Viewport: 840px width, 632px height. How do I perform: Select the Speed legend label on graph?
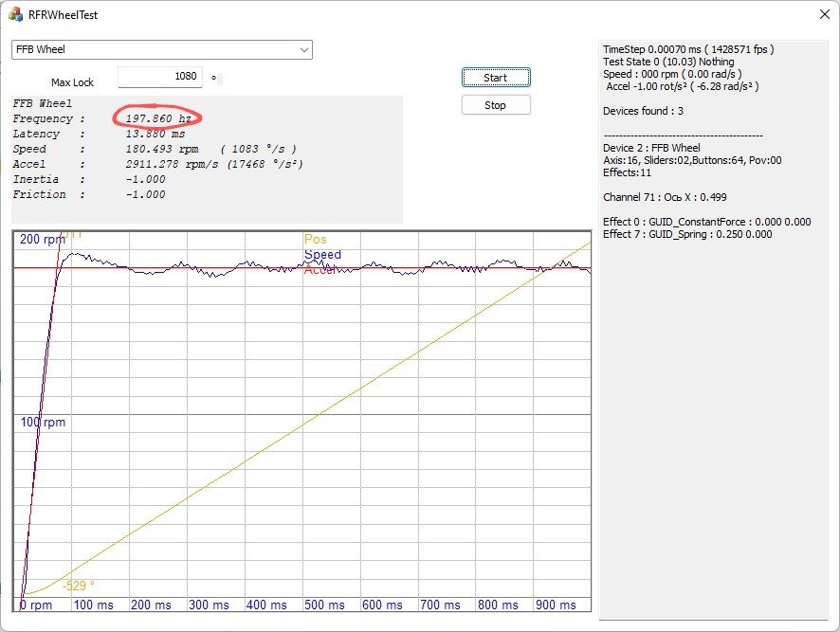pos(322,255)
